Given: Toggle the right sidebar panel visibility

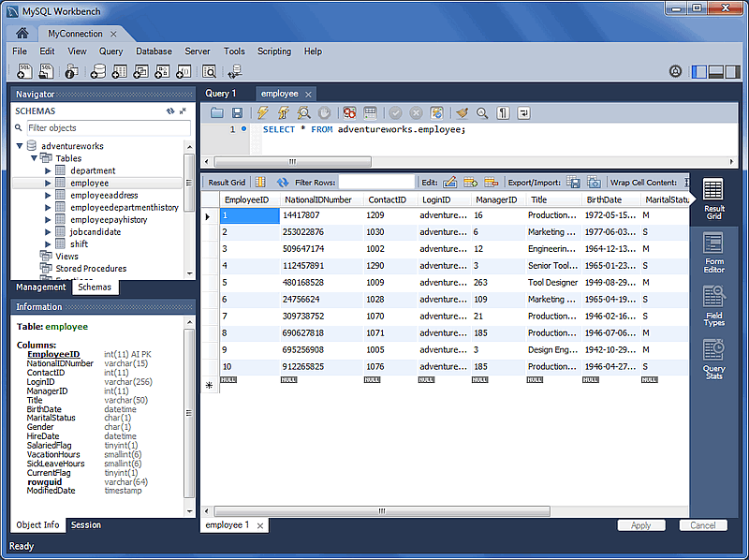Looking at the screenshot, I should [733, 72].
